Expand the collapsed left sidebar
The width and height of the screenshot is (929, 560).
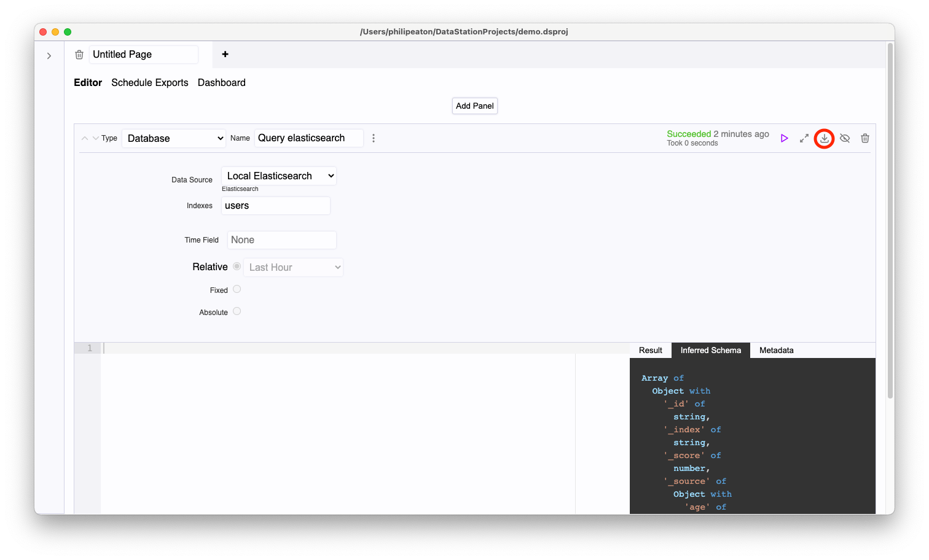pos(49,55)
